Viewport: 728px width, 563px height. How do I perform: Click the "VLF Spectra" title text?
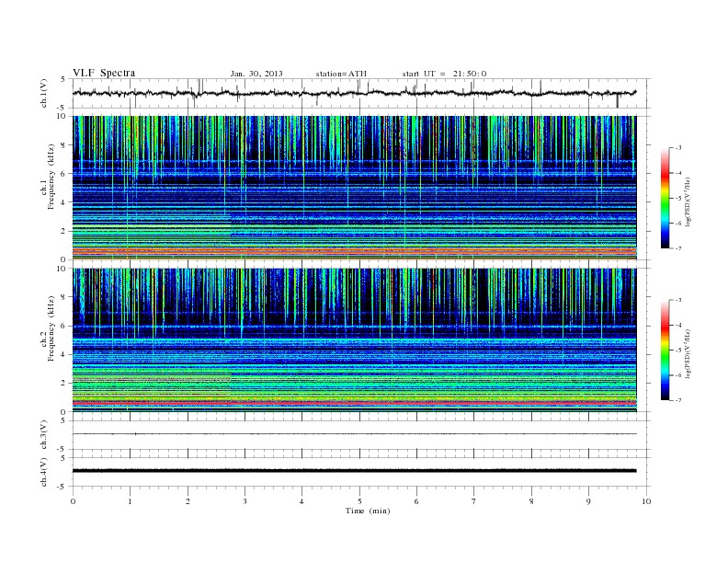click(x=104, y=73)
